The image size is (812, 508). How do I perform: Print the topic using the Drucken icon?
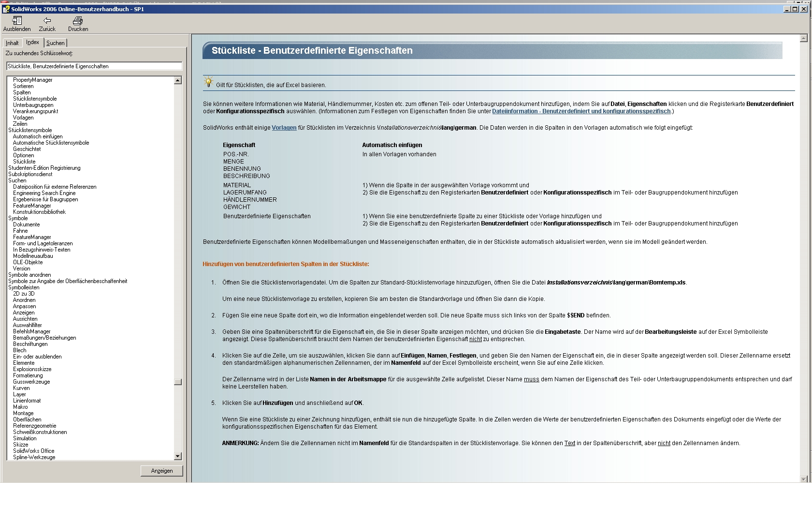point(78,20)
